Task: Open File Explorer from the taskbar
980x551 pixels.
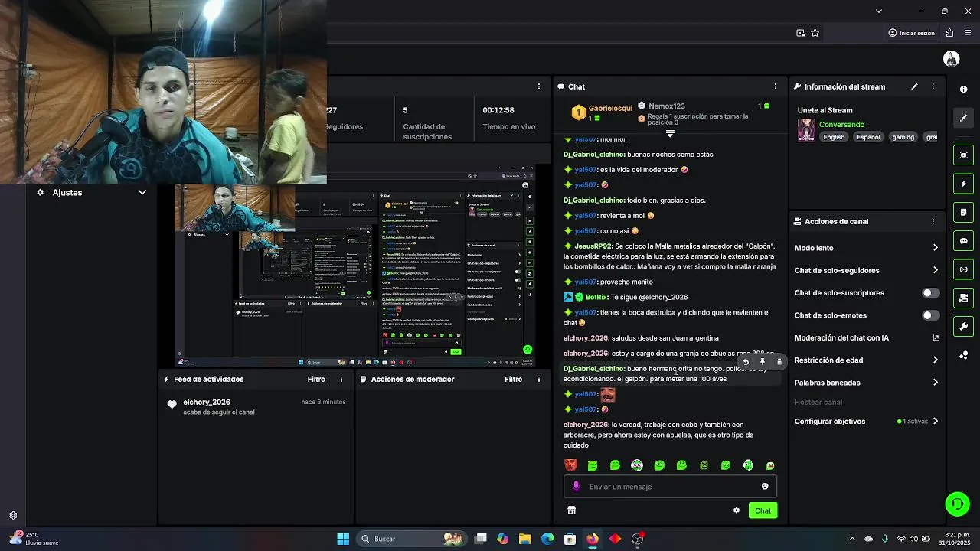Action: point(525,539)
